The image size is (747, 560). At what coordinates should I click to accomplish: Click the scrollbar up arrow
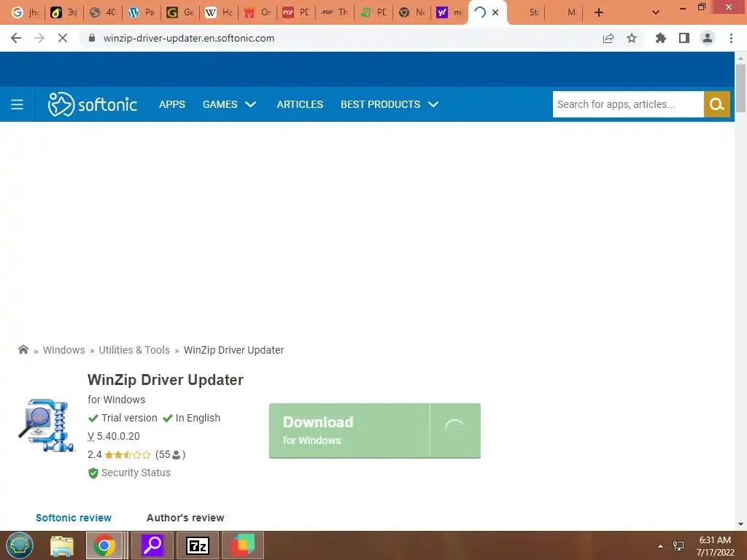(x=740, y=58)
